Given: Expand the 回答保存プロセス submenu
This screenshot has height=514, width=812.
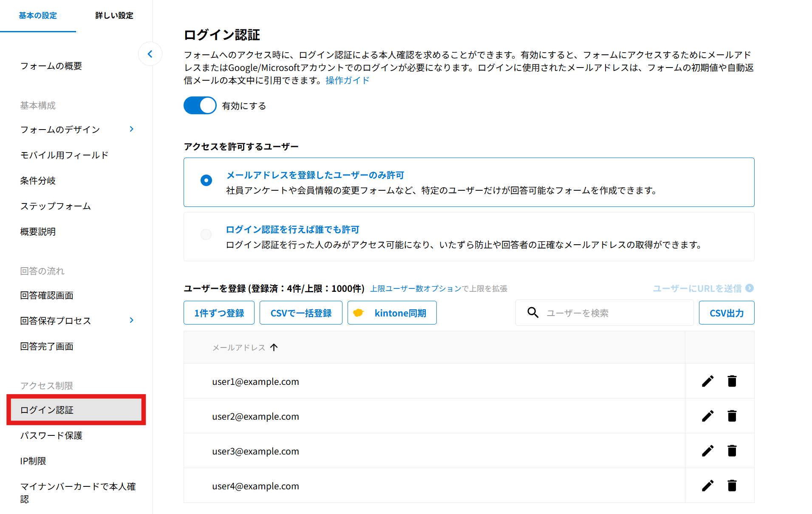Looking at the screenshot, I should [131, 320].
